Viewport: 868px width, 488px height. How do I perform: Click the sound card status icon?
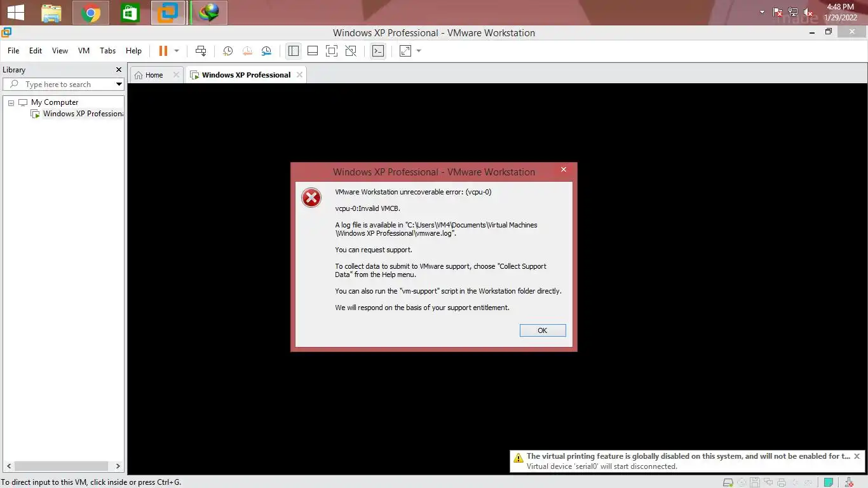(x=795, y=482)
